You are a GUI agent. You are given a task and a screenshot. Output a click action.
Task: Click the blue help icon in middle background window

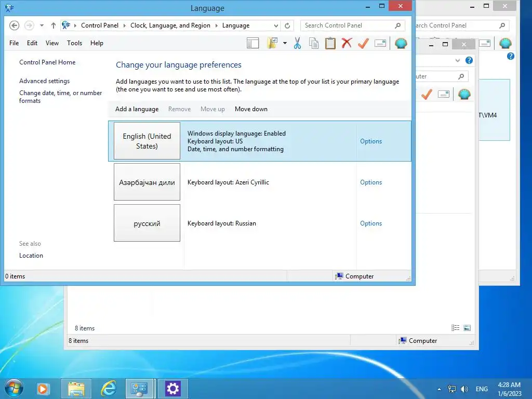point(469,60)
